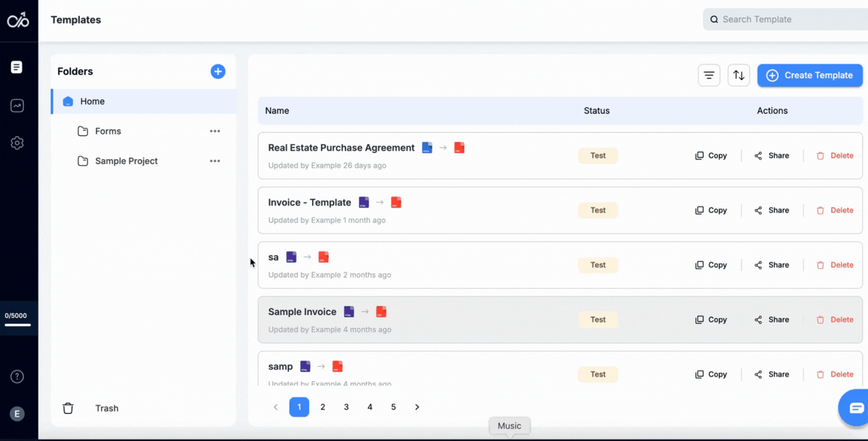The image size is (868, 441).
Task: Click the Search Template input field
Action: click(789, 20)
